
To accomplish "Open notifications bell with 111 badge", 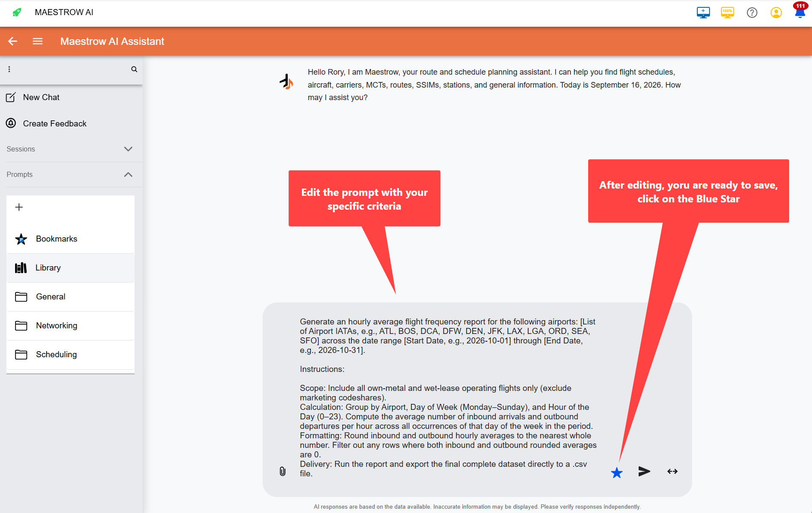I will tap(800, 10).
